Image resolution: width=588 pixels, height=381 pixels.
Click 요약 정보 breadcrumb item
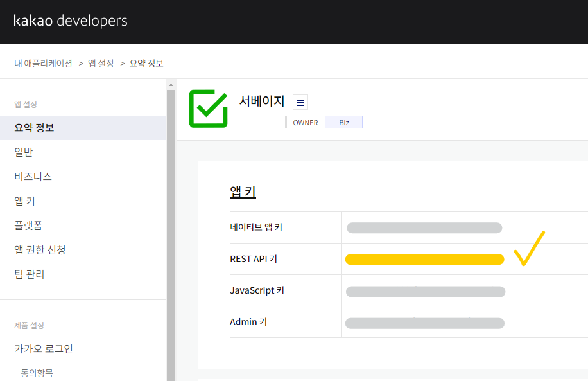click(x=146, y=64)
